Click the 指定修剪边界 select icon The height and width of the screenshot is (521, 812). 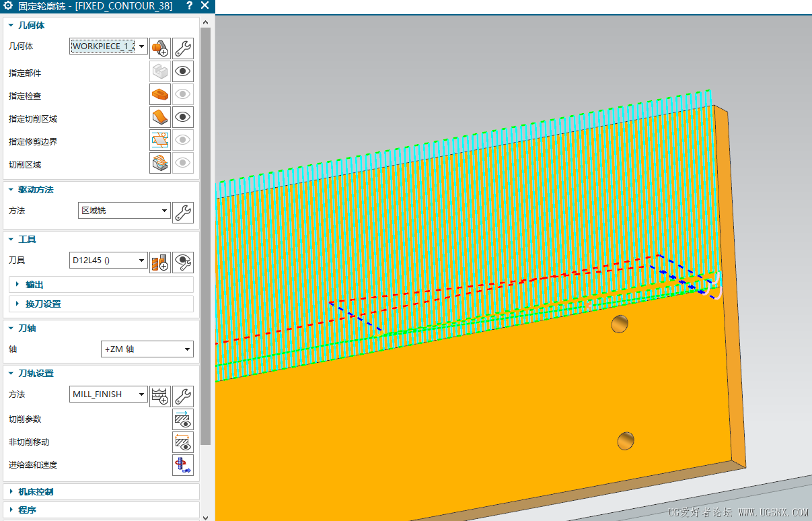click(x=160, y=140)
